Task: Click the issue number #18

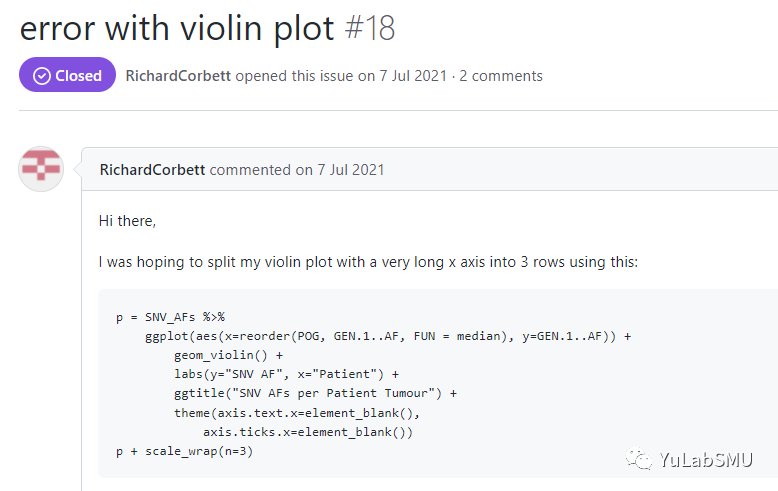Action: (369, 27)
